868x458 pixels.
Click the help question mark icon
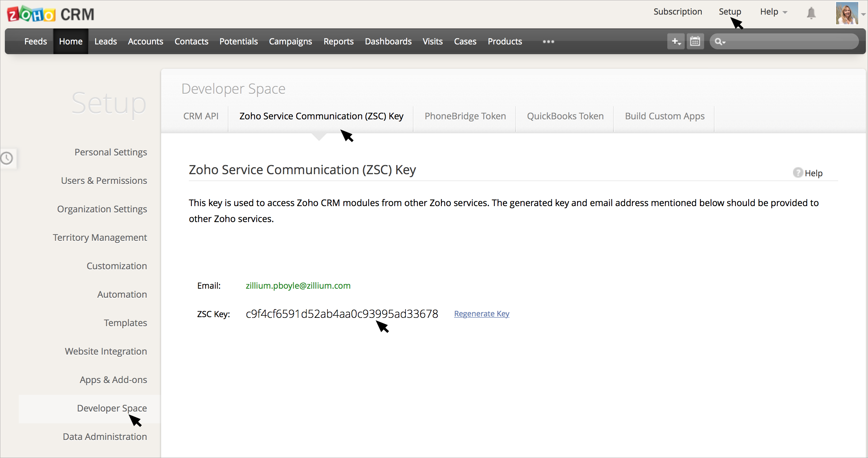tap(798, 172)
